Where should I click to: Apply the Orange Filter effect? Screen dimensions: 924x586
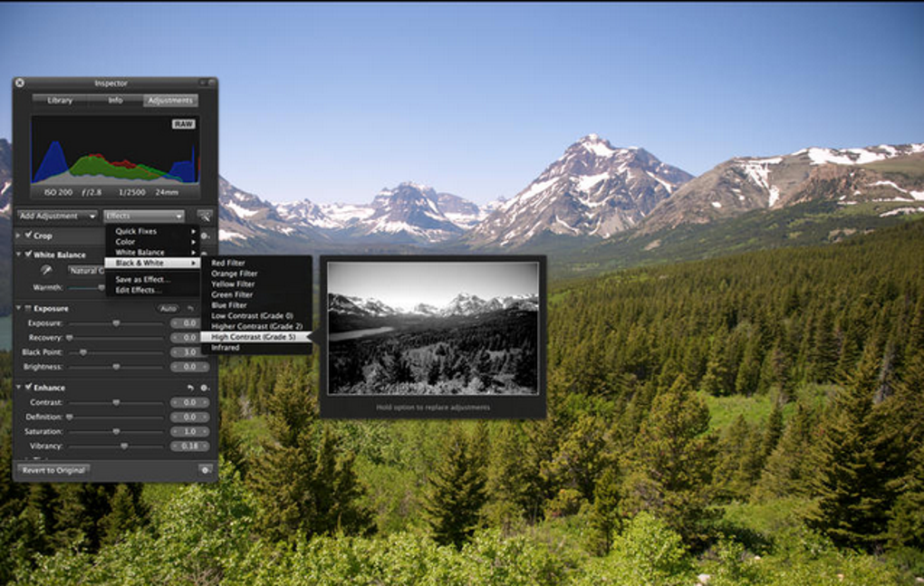256,274
